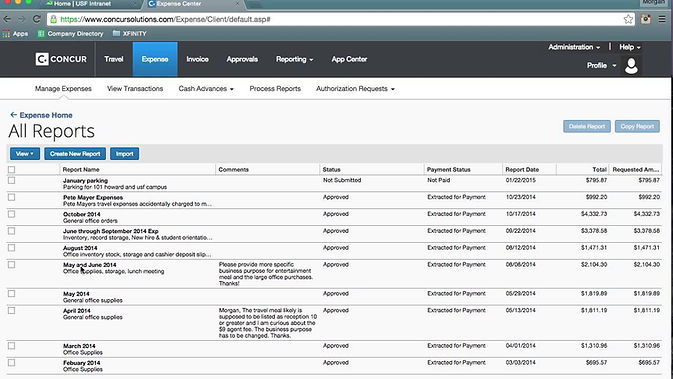This screenshot has height=379, width=673.
Task: Check the May 2014 General office supplies checkbox
Action: 12,294
